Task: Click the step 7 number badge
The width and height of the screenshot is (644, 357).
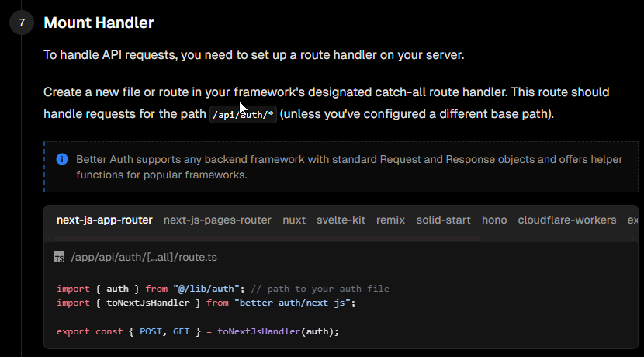Action: pyautogui.click(x=22, y=23)
